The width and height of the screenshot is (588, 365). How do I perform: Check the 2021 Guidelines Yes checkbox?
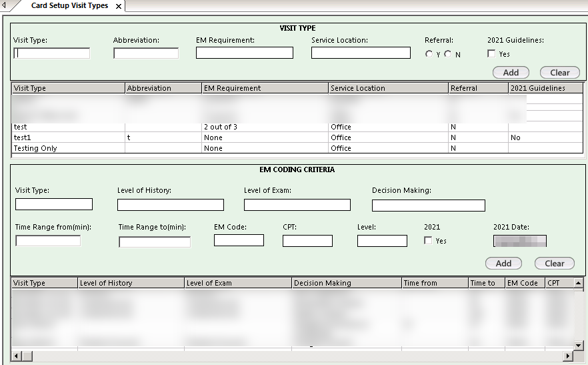tap(491, 53)
